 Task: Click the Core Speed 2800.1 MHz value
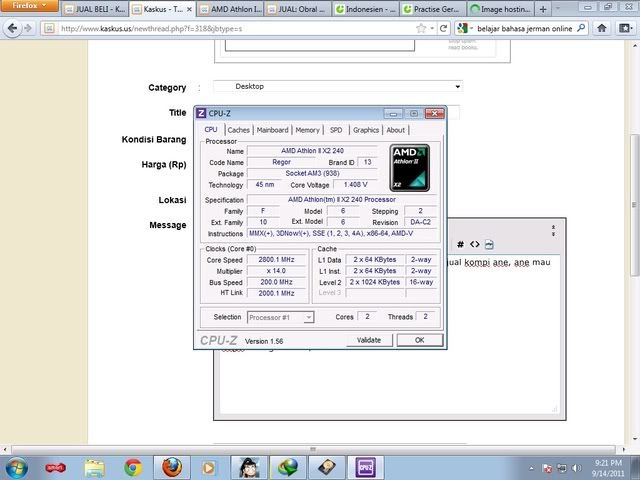click(x=276, y=260)
